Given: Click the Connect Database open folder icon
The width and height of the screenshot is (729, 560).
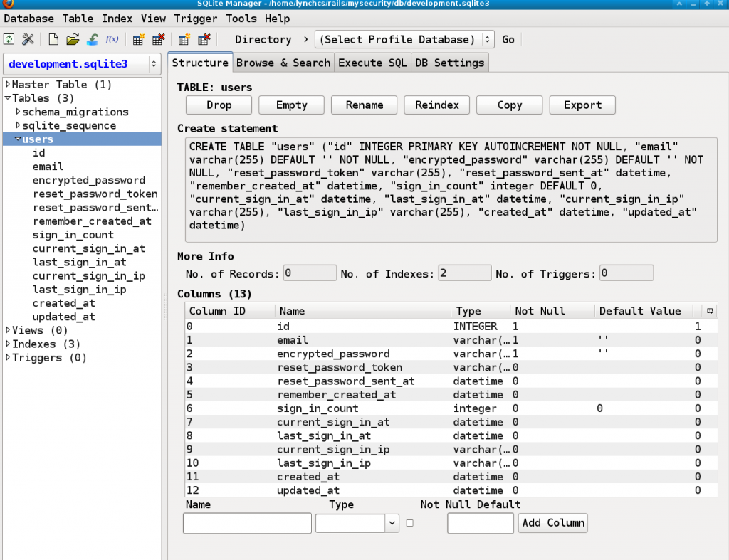Looking at the screenshot, I should (x=73, y=40).
